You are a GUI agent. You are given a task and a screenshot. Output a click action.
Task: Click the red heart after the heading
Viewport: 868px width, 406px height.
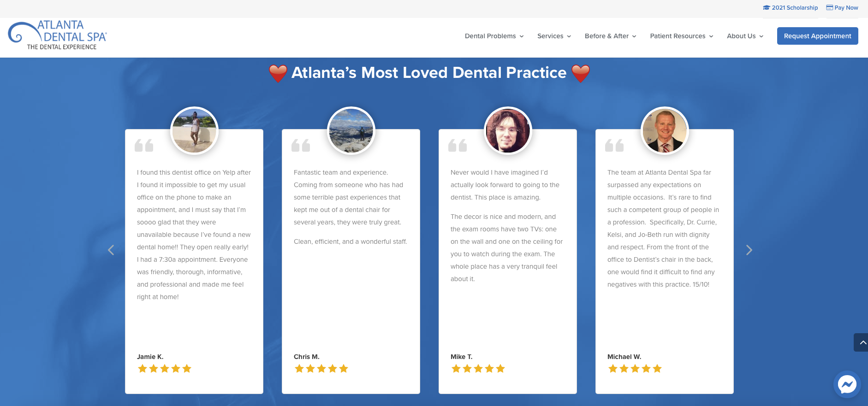click(x=581, y=73)
